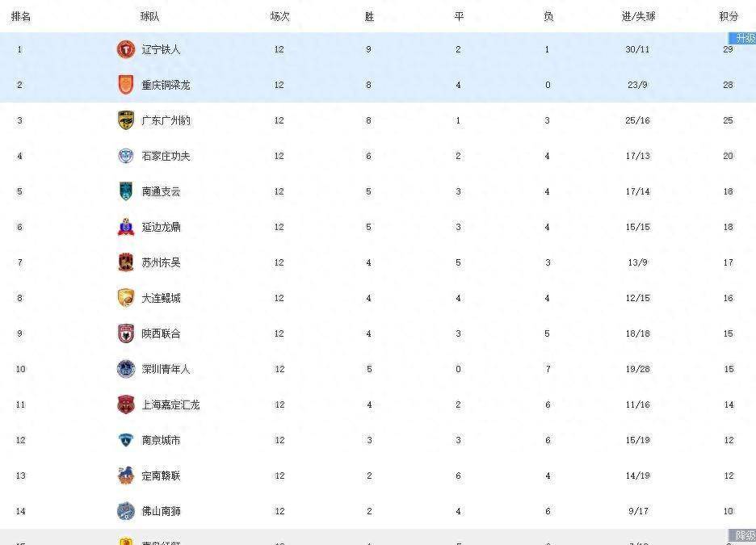Click the 广东广州豹 team badge

125,120
